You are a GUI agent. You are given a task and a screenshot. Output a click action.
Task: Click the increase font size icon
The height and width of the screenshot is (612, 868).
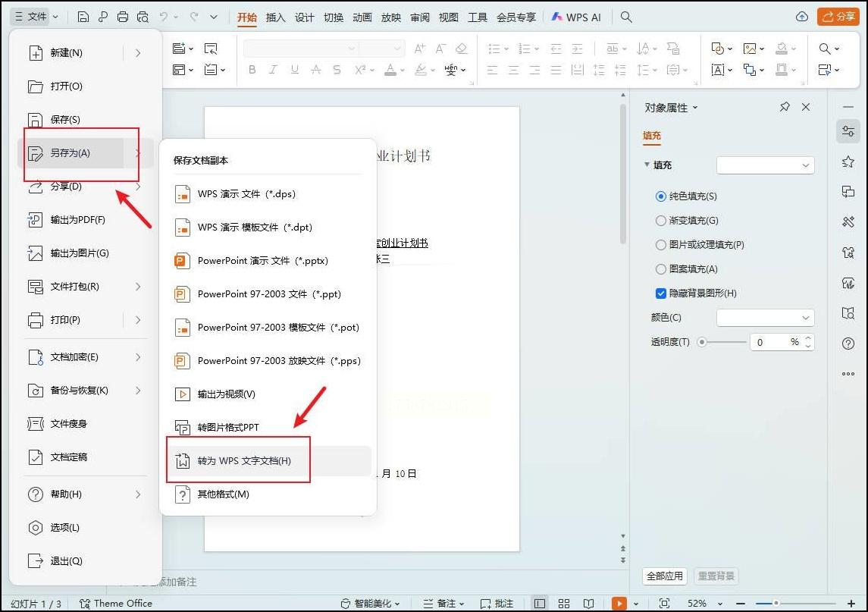tap(420, 49)
